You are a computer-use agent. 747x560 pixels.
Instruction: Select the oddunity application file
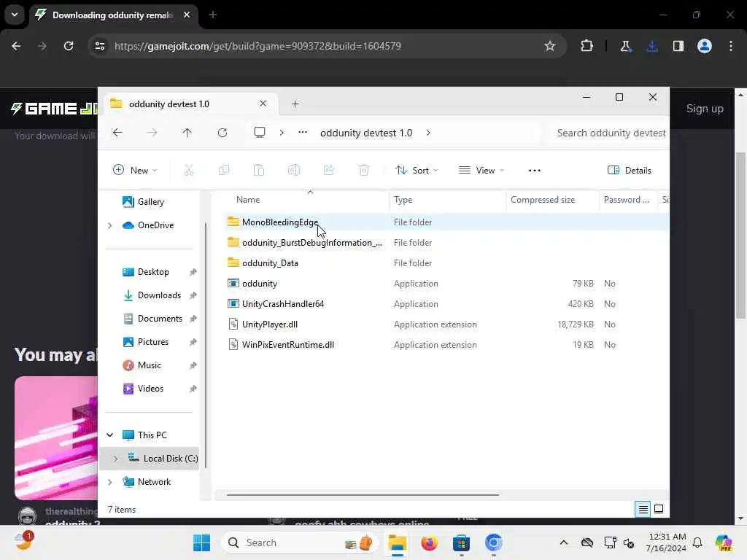point(259,284)
